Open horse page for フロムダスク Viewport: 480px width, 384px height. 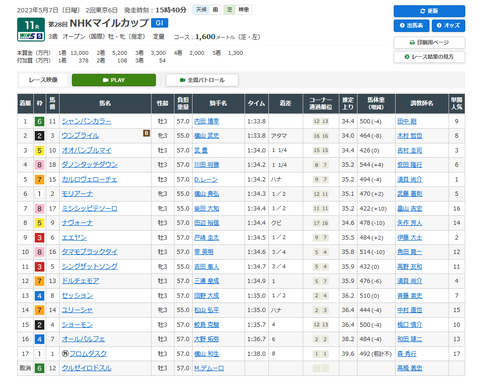[x=88, y=353]
